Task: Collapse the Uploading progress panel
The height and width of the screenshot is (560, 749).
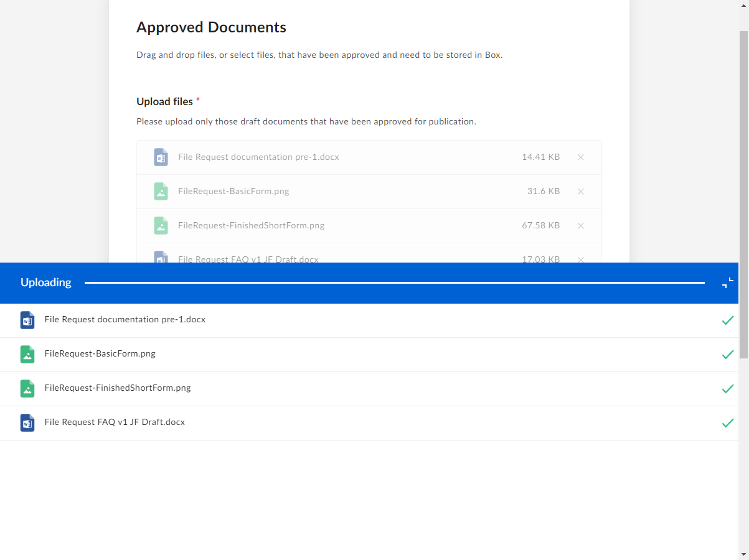Action: (727, 282)
